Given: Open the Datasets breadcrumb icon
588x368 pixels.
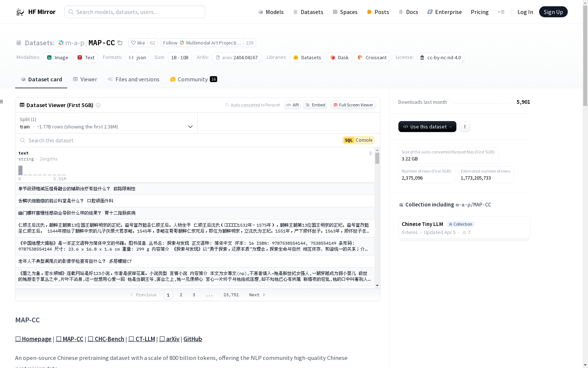Looking at the screenshot, I should pyautogui.click(x=19, y=43).
